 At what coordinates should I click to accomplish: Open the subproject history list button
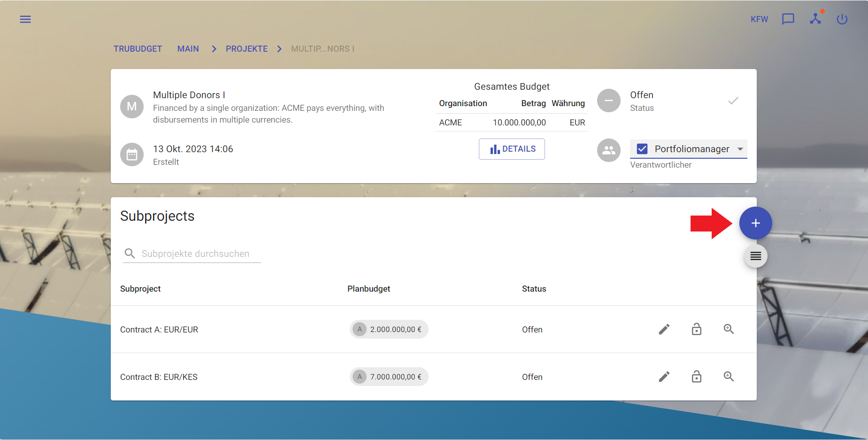click(756, 256)
